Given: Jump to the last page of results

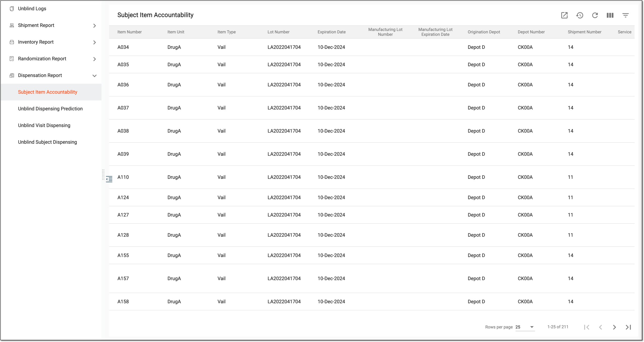Looking at the screenshot, I should (x=628, y=327).
